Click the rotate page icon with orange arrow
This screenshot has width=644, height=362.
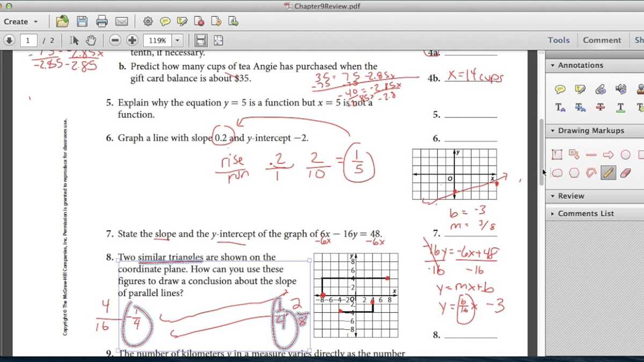216,21
